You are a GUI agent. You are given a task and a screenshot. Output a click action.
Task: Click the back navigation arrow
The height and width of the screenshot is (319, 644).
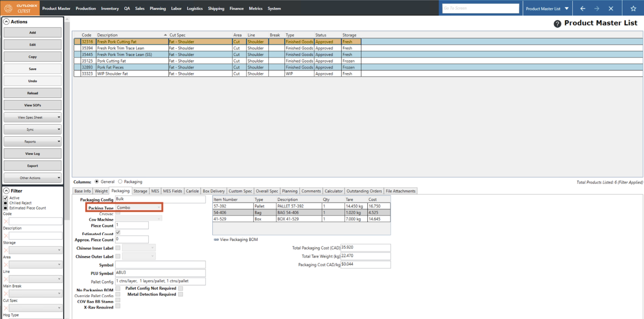(x=583, y=9)
